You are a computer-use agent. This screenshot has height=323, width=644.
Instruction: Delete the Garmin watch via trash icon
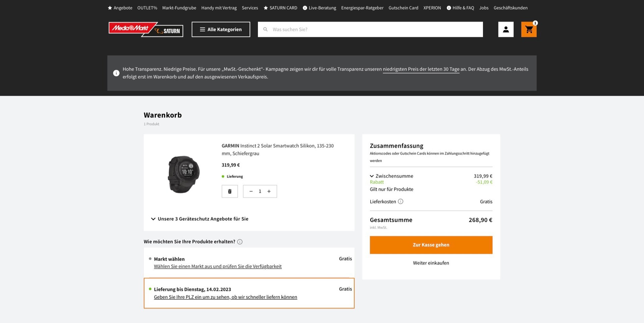tap(230, 191)
